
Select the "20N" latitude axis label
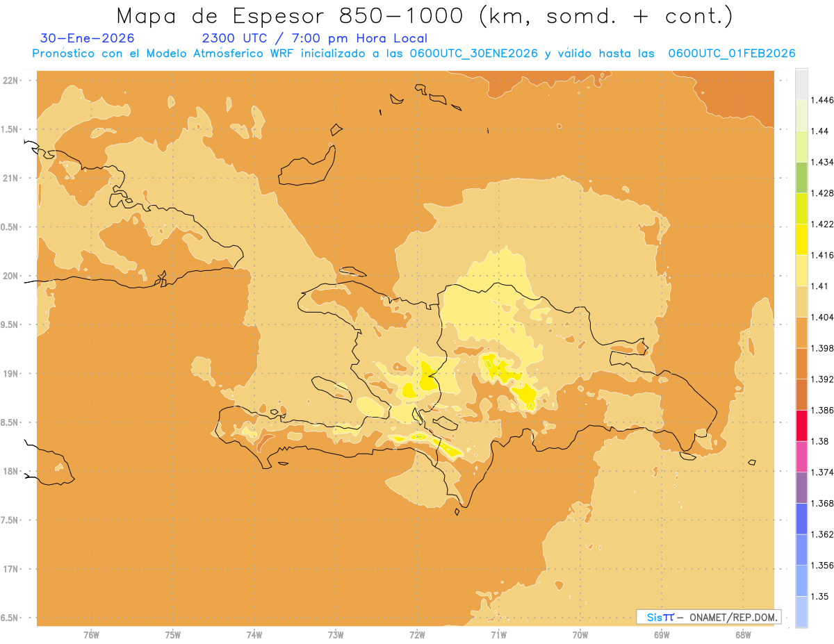[x=11, y=276]
